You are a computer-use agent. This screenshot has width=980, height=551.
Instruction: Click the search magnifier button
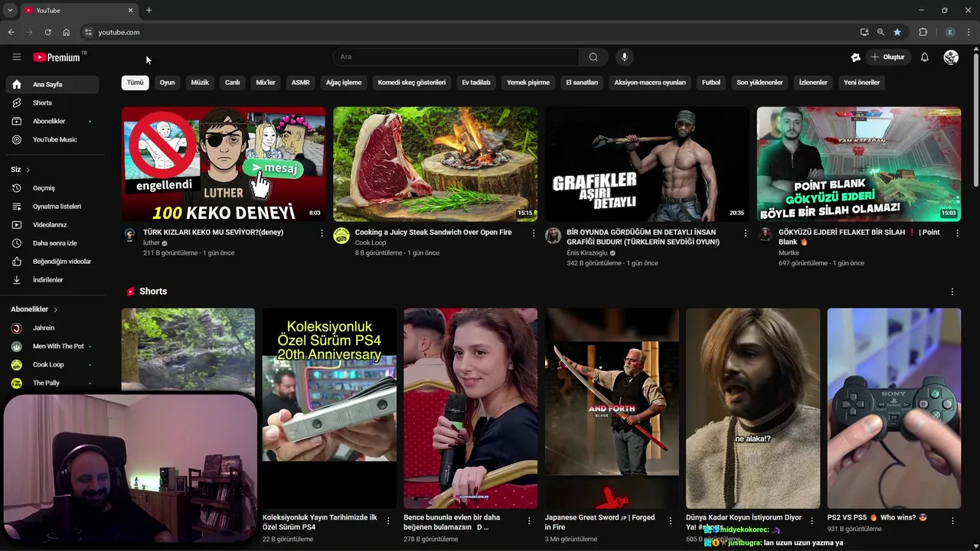tap(593, 57)
